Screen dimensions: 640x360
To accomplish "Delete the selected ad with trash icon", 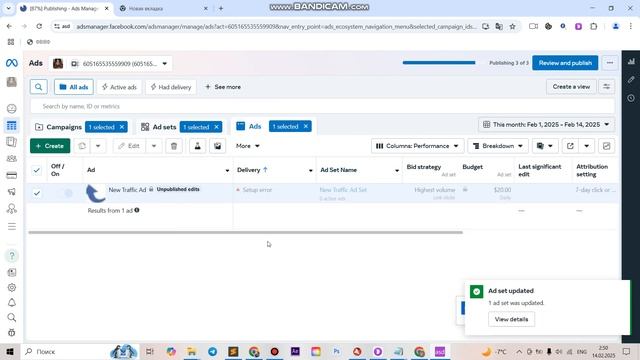I will coord(174,146).
